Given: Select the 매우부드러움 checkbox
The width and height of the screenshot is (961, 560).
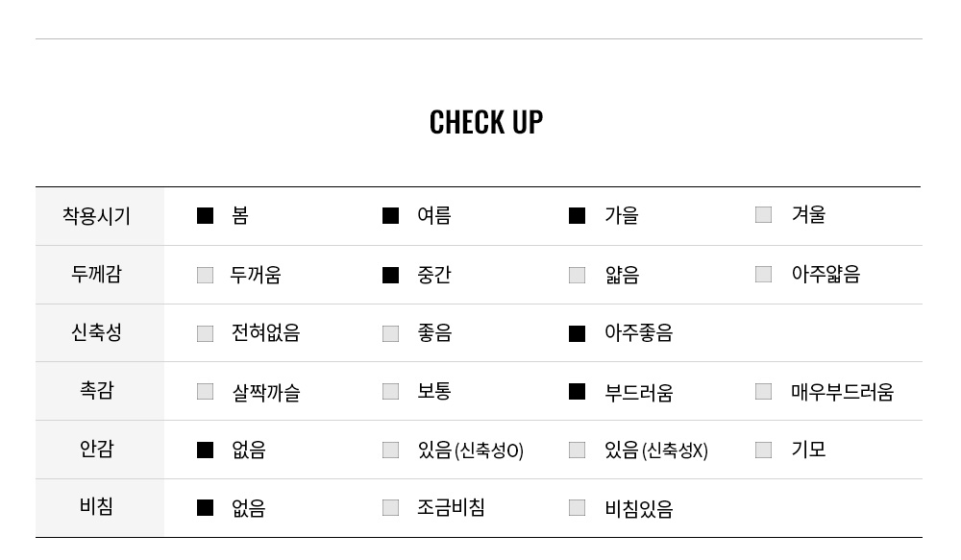Looking at the screenshot, I should pyautogui.click(x=763, y=391).
